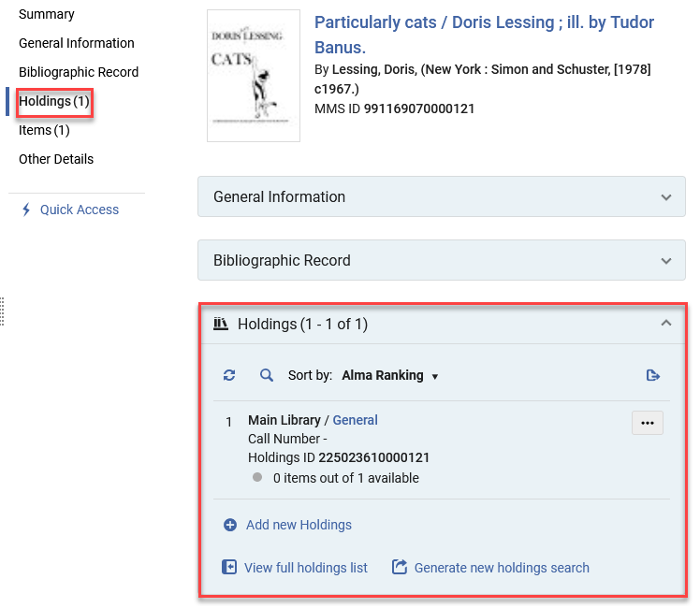Click the export holdings list icon
700x608 pixels.
(653, 376)
